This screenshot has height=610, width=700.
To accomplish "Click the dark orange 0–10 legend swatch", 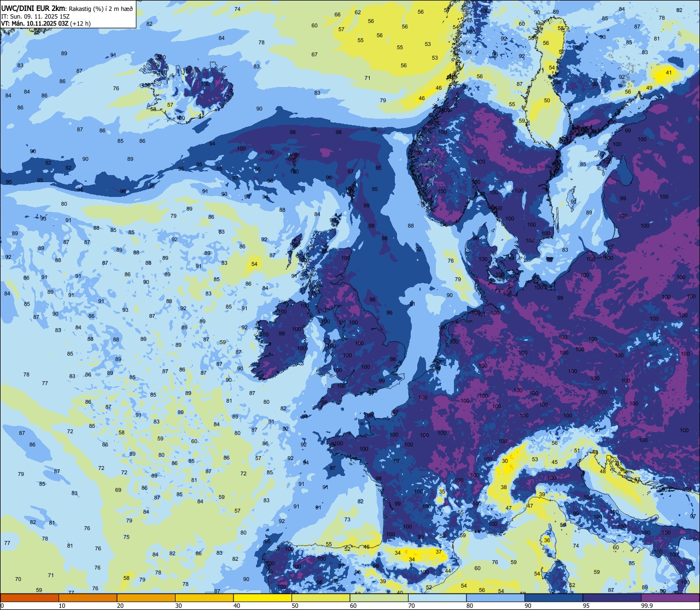I will tap(30, 597).
